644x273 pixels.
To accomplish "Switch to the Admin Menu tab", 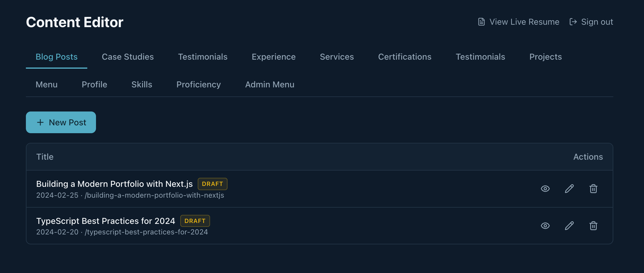I will pyautogui.click(x=270, y=84).
